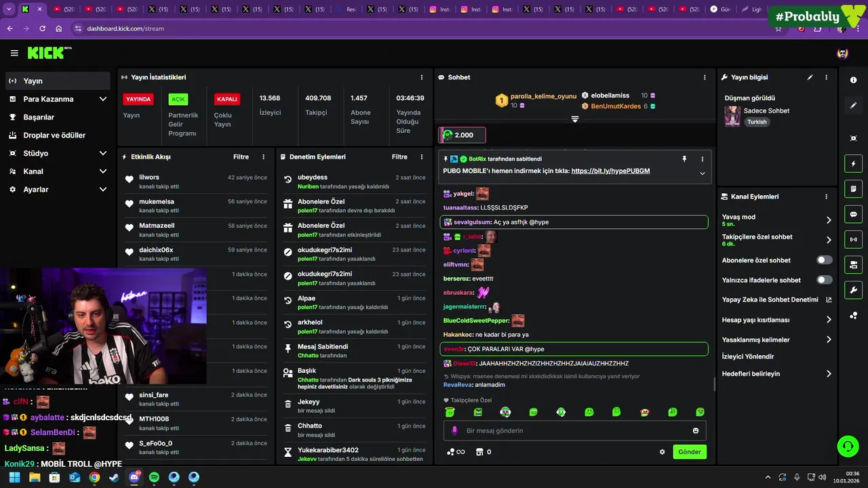Image resolution: width=868 pixels, height=488 pixels.
Task: Click the Kick logo
Action: click(50, 53)
